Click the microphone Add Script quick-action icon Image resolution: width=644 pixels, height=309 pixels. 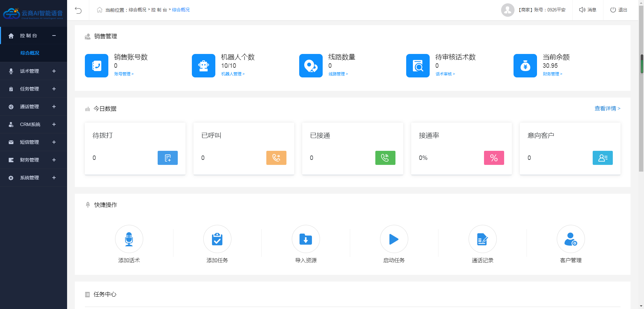[129, 239]
